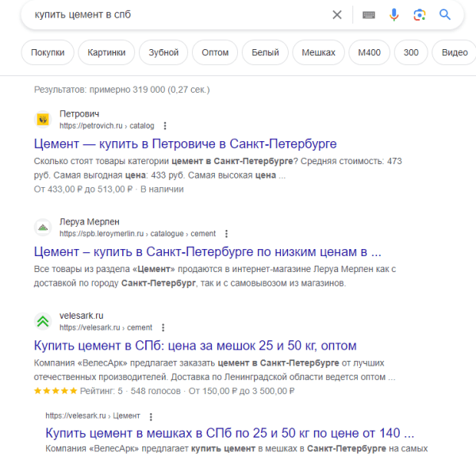Open 'Купить цемент в СПб: цена за мешок' link

pyautogui.click(x=195, y=346)
